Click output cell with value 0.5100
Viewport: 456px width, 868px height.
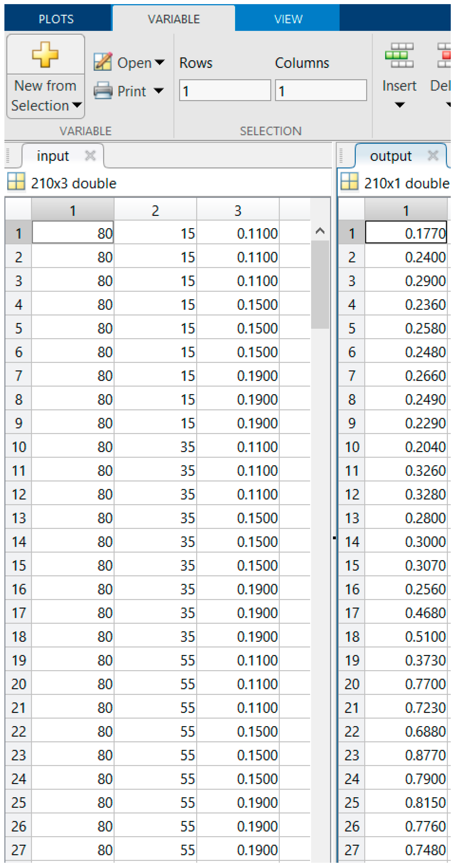tap(406, 636)
